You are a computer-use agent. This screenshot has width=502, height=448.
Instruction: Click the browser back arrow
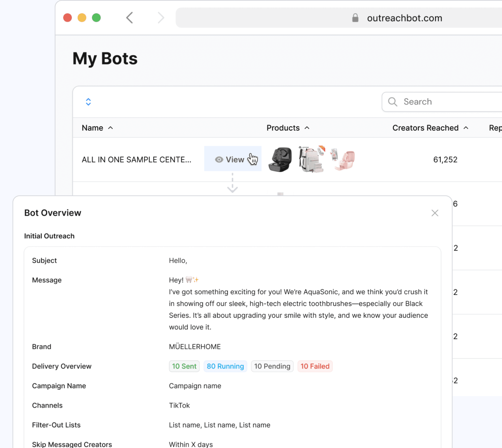(x=130, y=18)
